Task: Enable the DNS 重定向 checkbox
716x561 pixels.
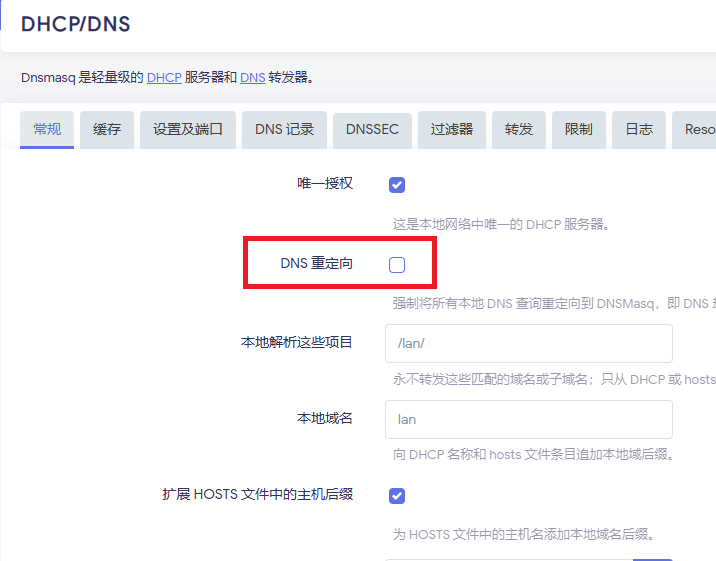Action: (397, 265)
